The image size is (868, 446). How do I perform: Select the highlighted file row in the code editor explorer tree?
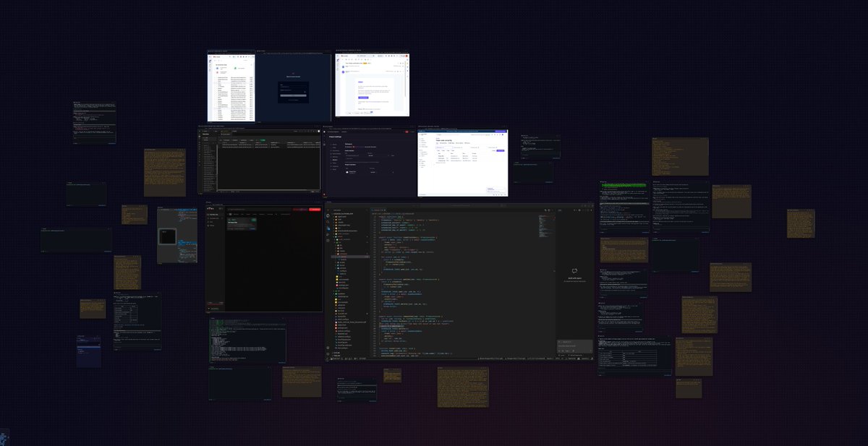tap(351, 257)
